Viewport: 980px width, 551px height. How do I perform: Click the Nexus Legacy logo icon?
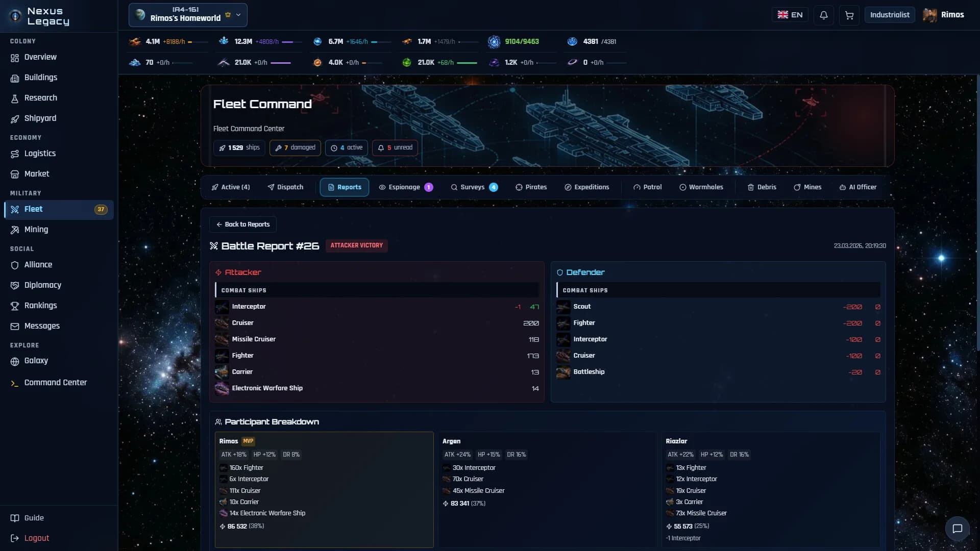pyautogui.click(x=15, y=16)
